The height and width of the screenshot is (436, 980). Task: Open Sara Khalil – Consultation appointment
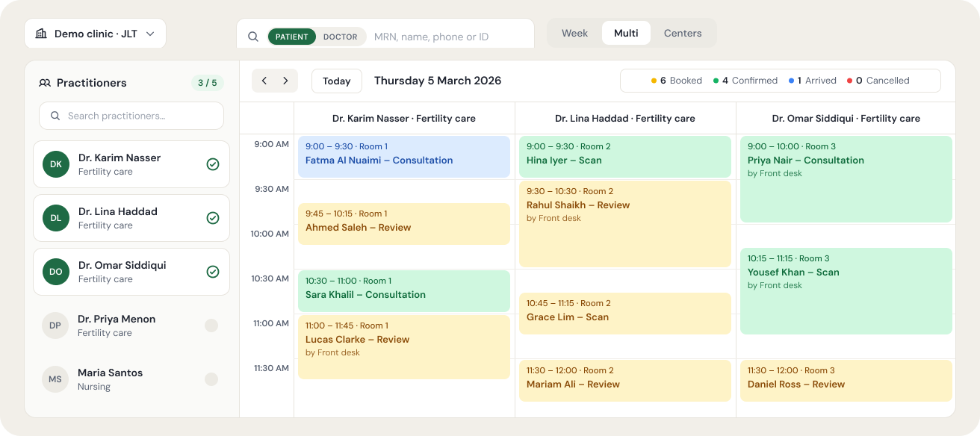[404, 291]
